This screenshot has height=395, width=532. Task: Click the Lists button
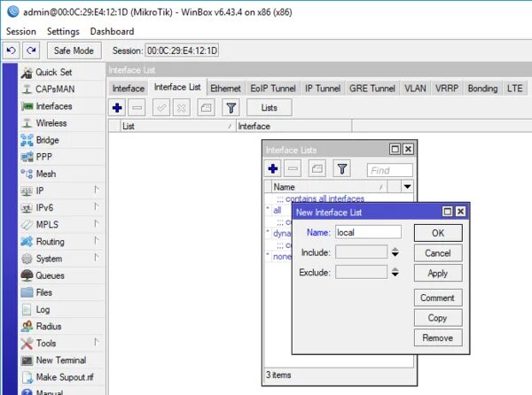click(x=269, y=108)
